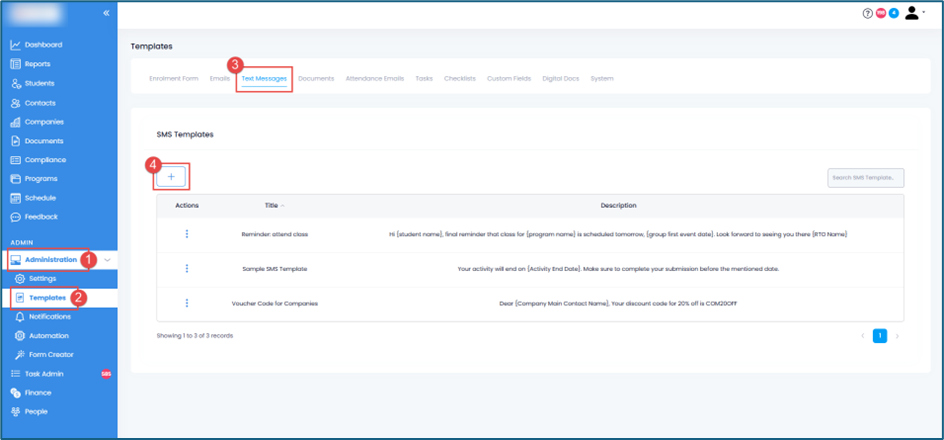This screenshot has height=440, width=944.
Task: Go to Students in the sidebar
Action: pos(40,83)
